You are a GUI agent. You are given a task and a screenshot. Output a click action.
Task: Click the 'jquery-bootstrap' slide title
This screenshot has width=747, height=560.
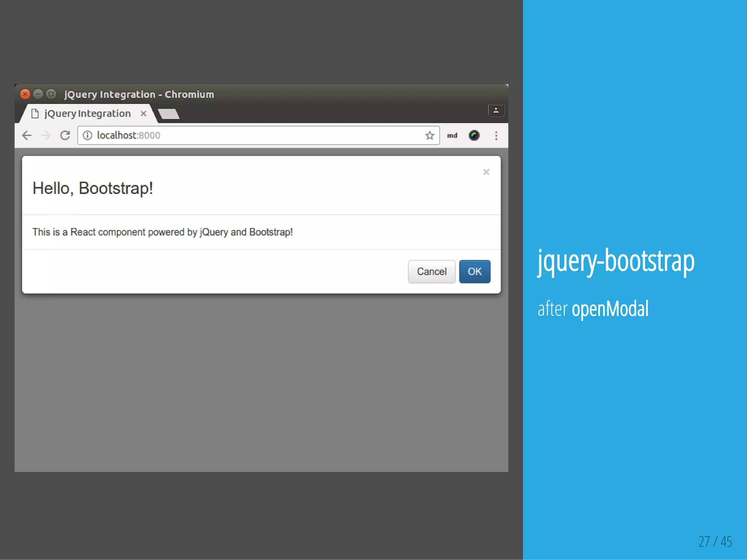[x=616, y=261]
